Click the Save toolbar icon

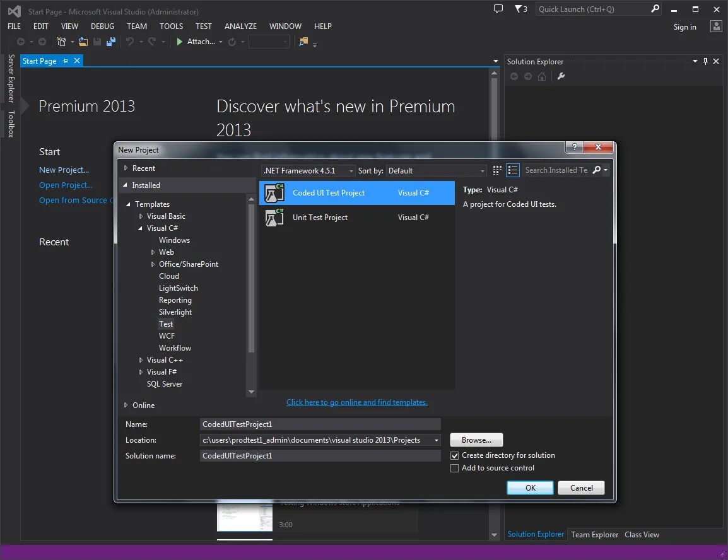coord(97,42)
